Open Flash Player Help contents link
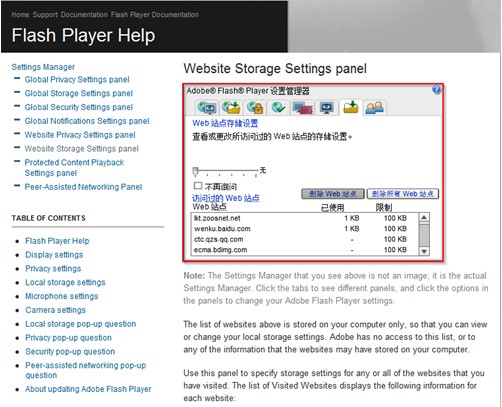Screen dimensions: 502x407 point(57,241)
